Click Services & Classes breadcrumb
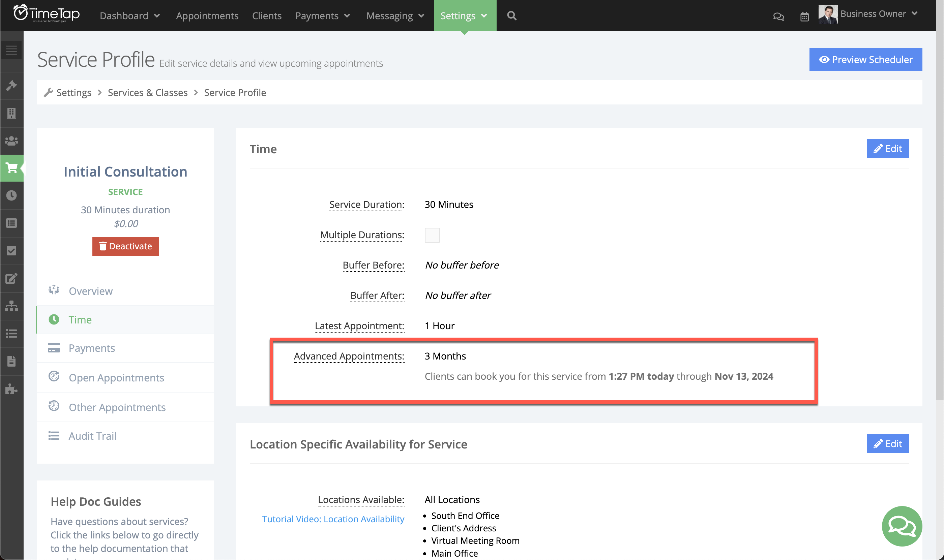This screenshot has height=560, width=944. point(148,92)
